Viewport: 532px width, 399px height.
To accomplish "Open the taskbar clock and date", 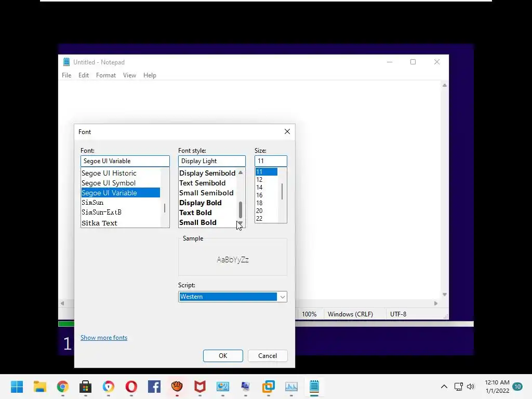I will click(x=497, y=387).
